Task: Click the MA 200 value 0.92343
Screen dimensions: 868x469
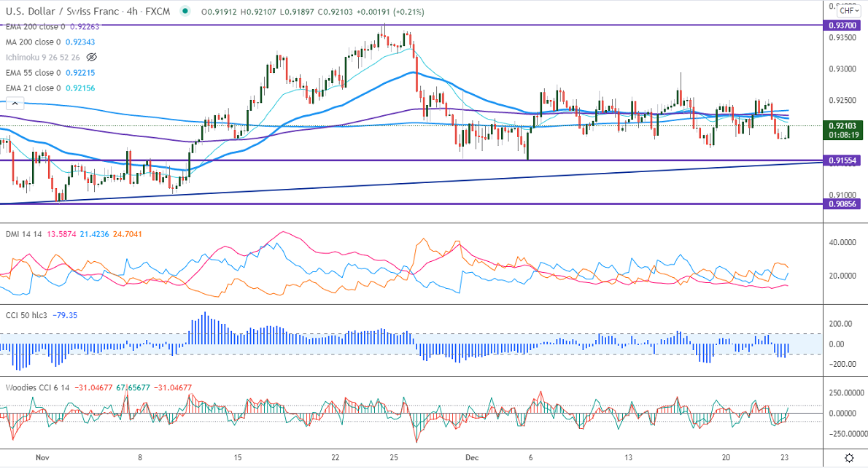Action: tap(80, 42)
